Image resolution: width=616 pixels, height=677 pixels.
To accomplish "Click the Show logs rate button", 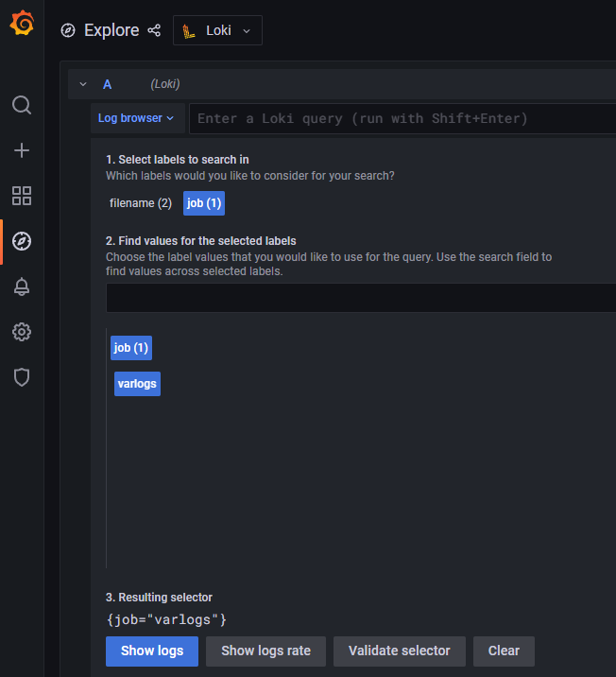I will [265, 651].
